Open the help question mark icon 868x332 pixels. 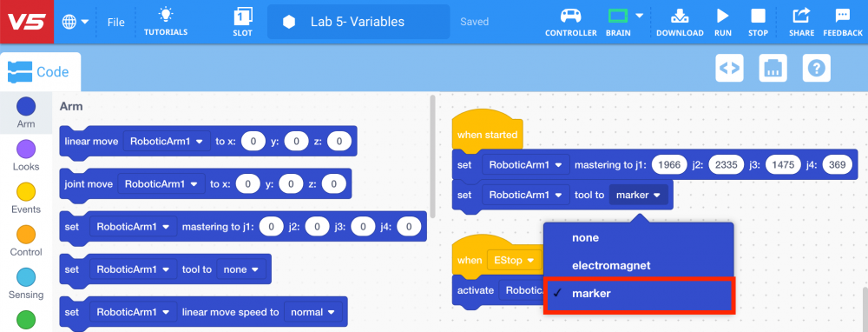(817, 68)
